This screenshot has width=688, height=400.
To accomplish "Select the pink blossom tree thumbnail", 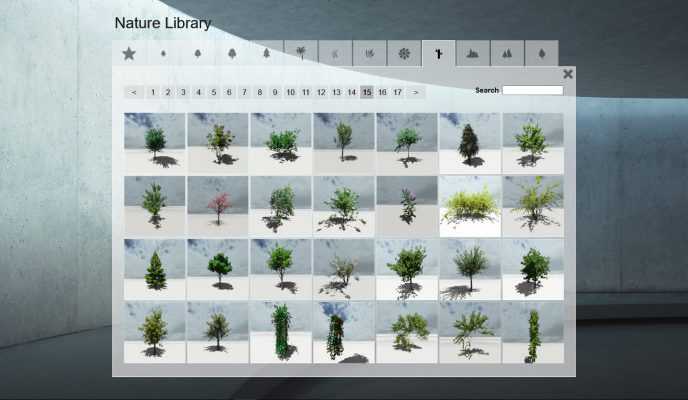I will (x=218, y=206).
